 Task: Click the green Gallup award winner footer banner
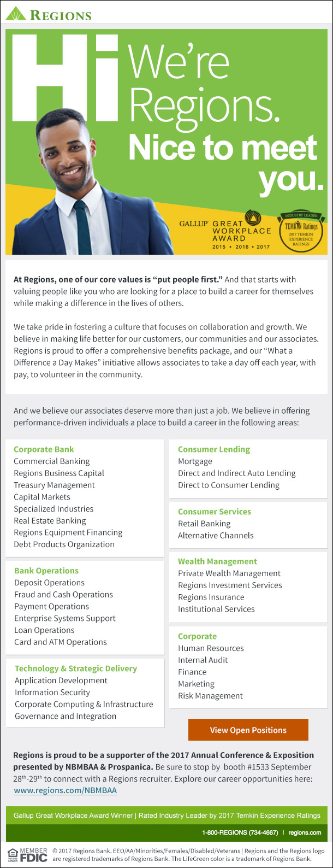tap(166, 815)
